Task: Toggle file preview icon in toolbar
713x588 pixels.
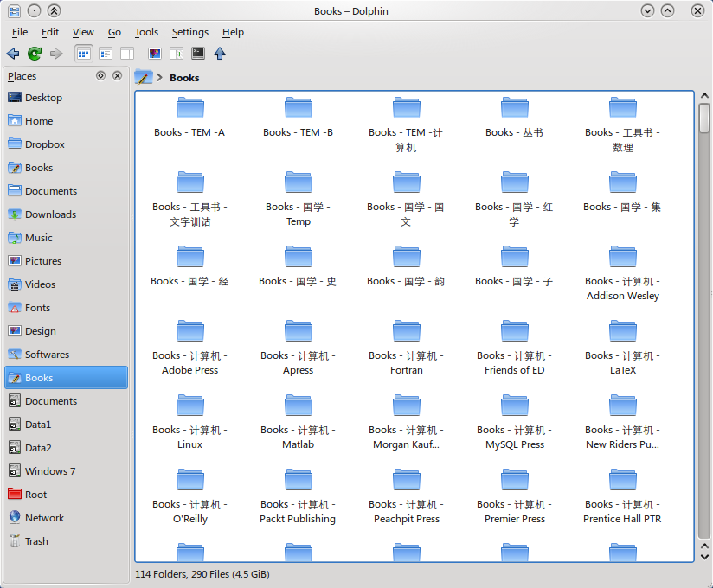Action: (x=155, y=54)
